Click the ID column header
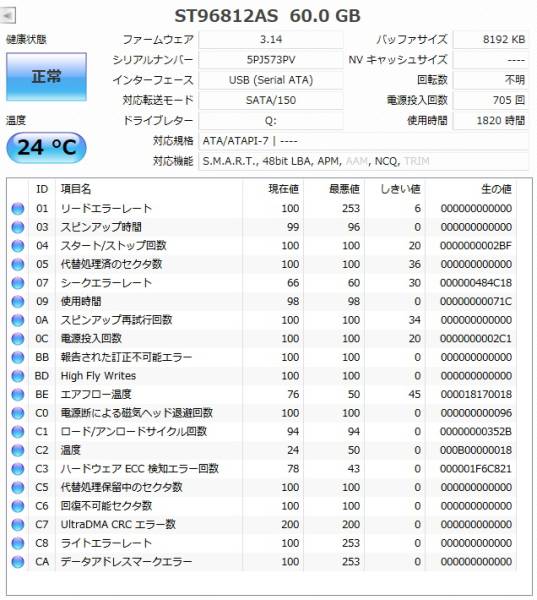Viewport: 537px width, 600px height. (42, 189)
